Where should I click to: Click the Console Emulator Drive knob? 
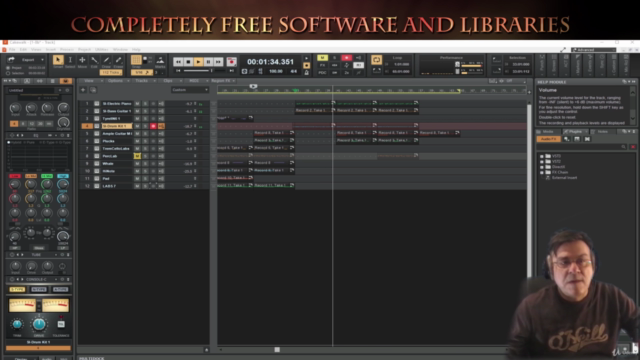coord(39,324)
